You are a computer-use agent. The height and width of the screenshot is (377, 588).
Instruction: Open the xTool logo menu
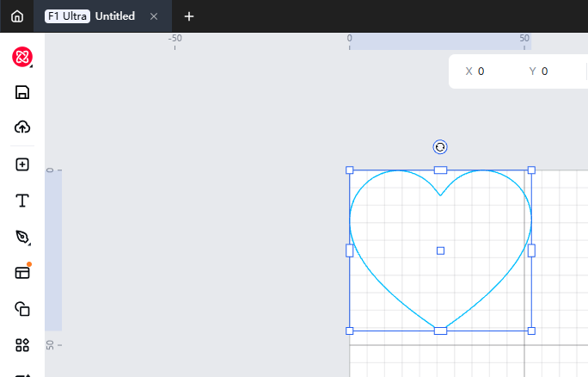[22, 57]
